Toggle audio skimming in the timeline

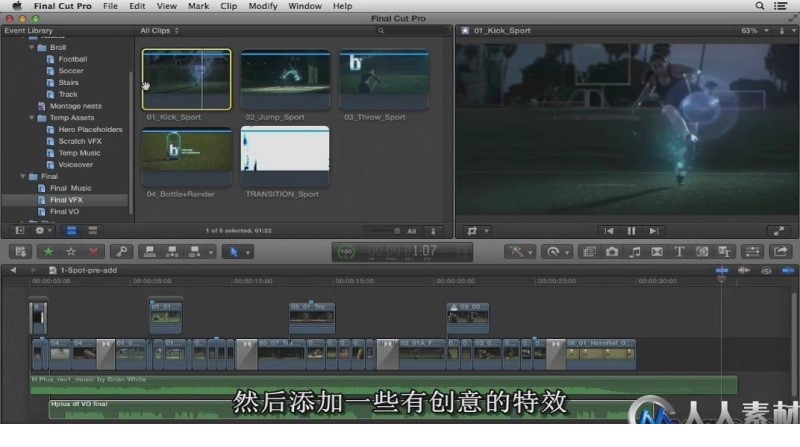(744, 270)
